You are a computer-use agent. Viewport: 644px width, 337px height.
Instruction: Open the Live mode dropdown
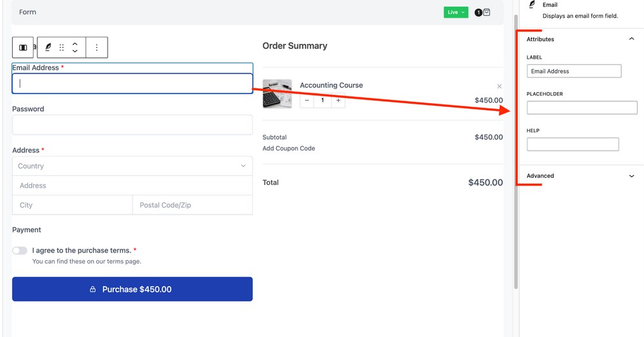coord(455,12)
